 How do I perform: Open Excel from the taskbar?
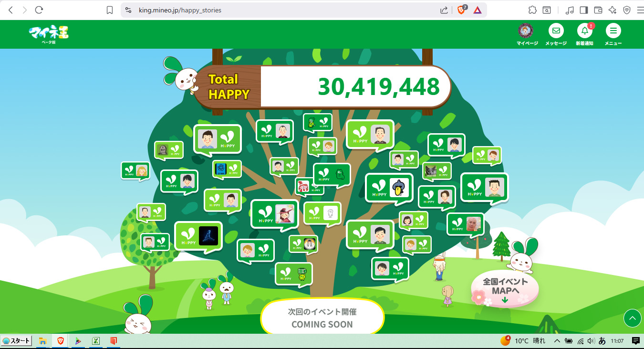pyautogui.click(x=95, y=341)
